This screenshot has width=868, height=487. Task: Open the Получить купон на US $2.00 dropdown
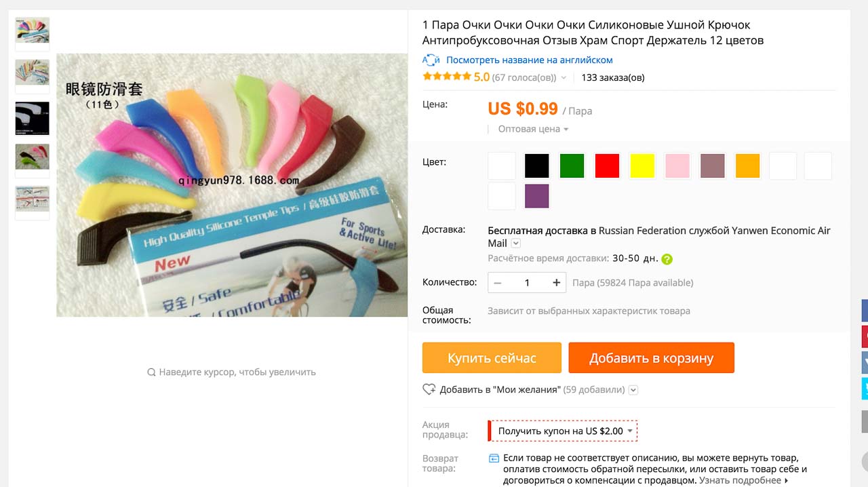point(563,431)
